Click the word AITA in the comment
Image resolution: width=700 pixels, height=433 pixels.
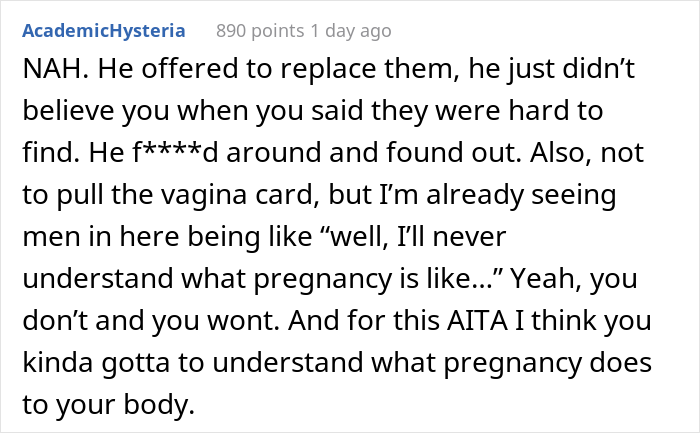(x=477, y=320)
